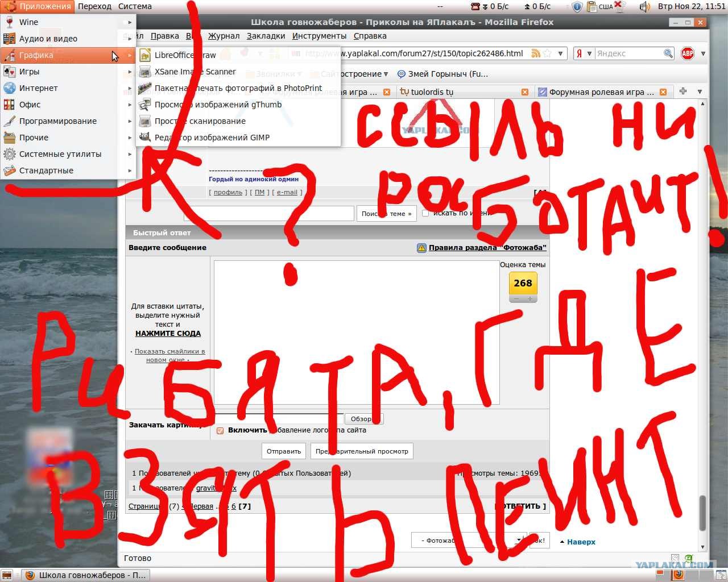This screenshot has height=582, width=728.
Task: Open the Система menu in the top panel
Action: (x=135, y=6)
